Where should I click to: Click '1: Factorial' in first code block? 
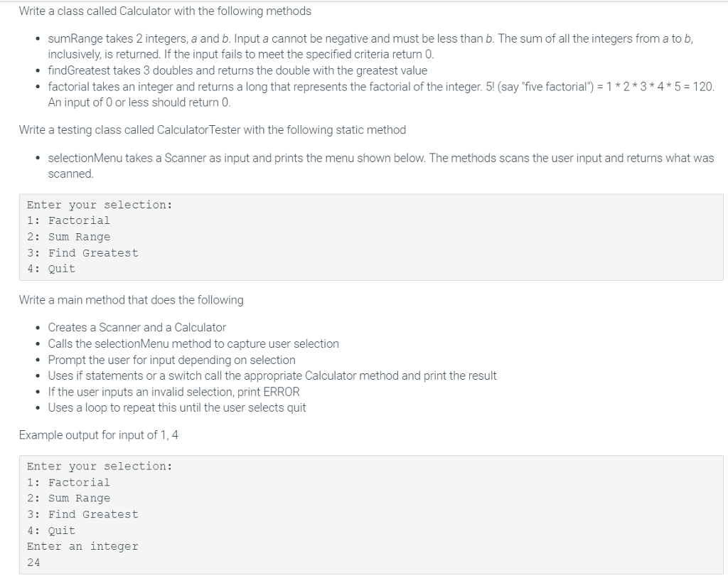68,220
